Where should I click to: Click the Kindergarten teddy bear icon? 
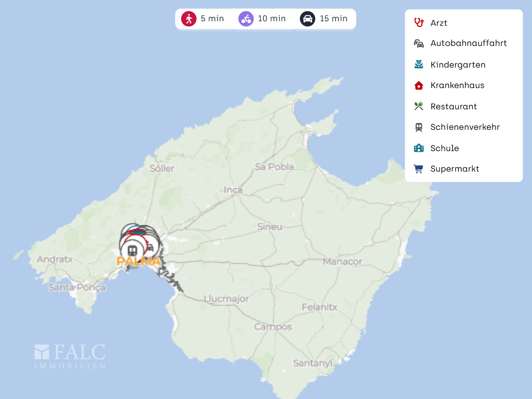click(x=418, y=65)
